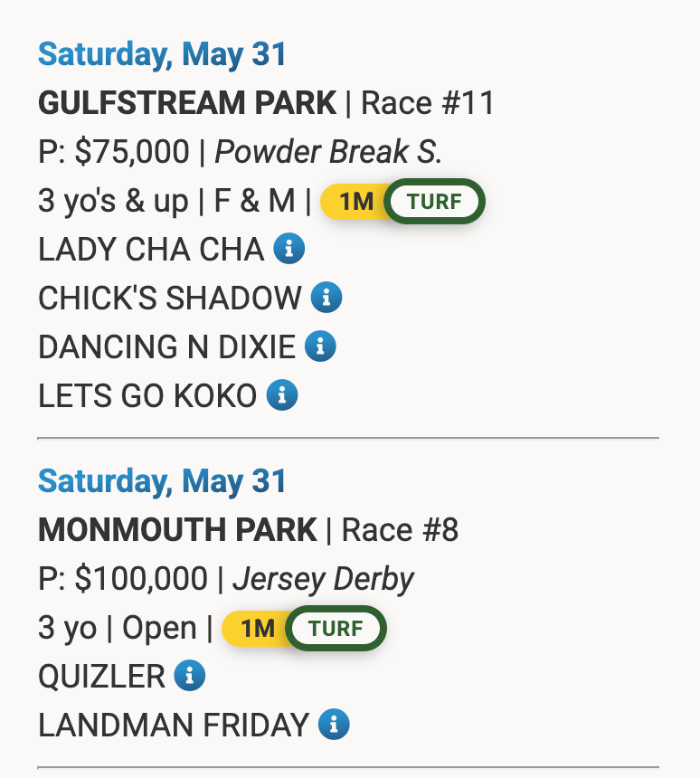
Task: Show info for LANDMAN FRIDAY
Action: (x=334, y=724)
